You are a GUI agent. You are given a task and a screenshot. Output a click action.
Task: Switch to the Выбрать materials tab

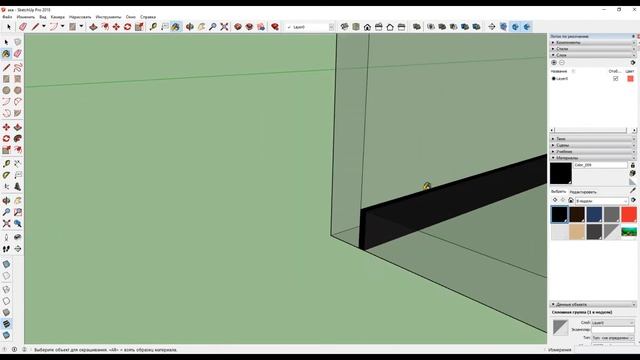click(x=558, y=191)
